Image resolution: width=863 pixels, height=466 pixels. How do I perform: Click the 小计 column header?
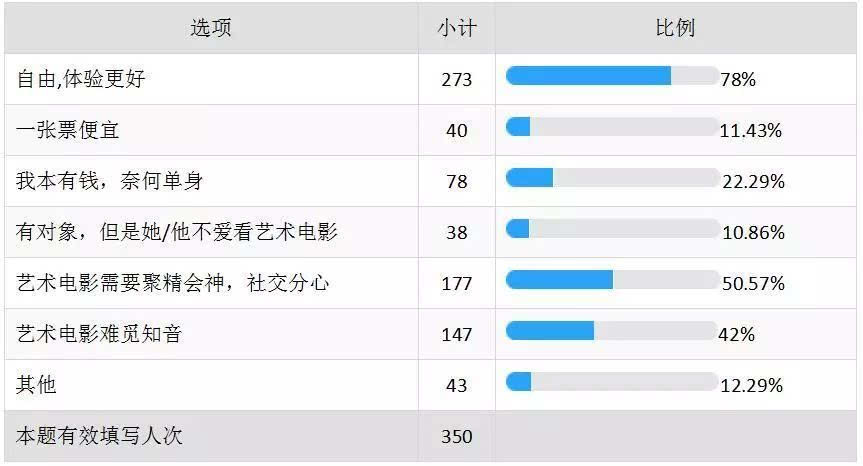pyautogui.click(x=456, y=28)
